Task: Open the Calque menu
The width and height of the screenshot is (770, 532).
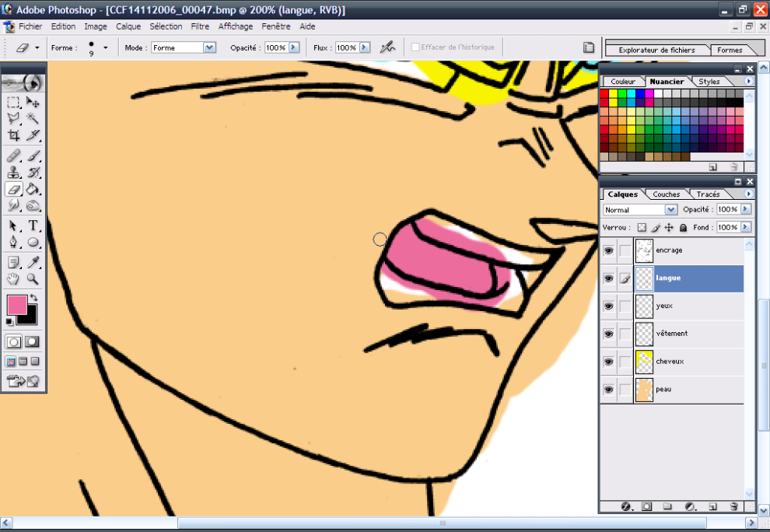Action: 128,26
